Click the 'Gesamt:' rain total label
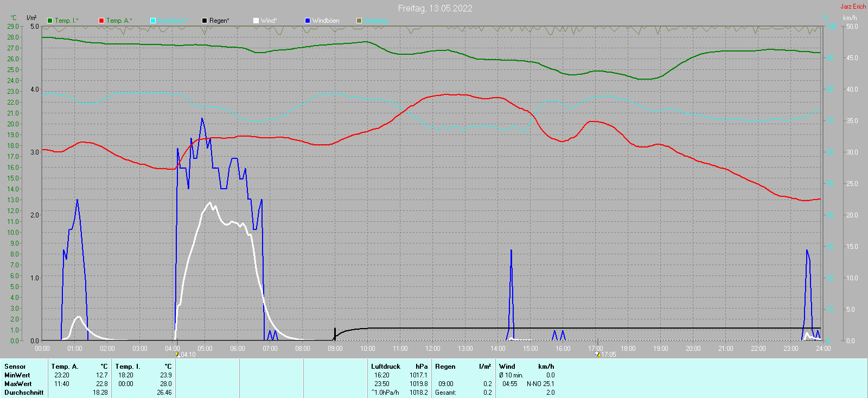 tap(445, 393)
